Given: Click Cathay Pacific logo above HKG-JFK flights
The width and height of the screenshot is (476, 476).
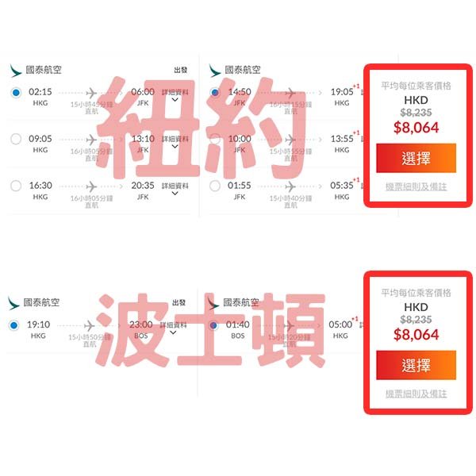Looking at the screenshot, I should pos(16,71).
